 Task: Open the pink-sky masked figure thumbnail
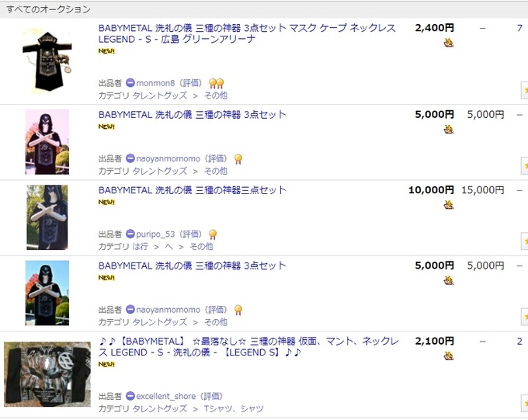point(47,142)
